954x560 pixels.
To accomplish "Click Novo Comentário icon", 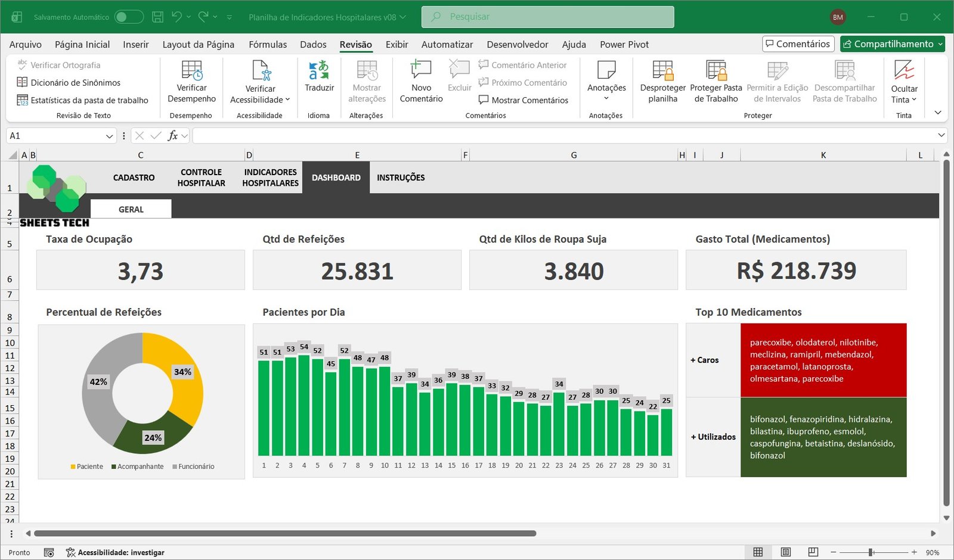I will (x=421, y=70).
